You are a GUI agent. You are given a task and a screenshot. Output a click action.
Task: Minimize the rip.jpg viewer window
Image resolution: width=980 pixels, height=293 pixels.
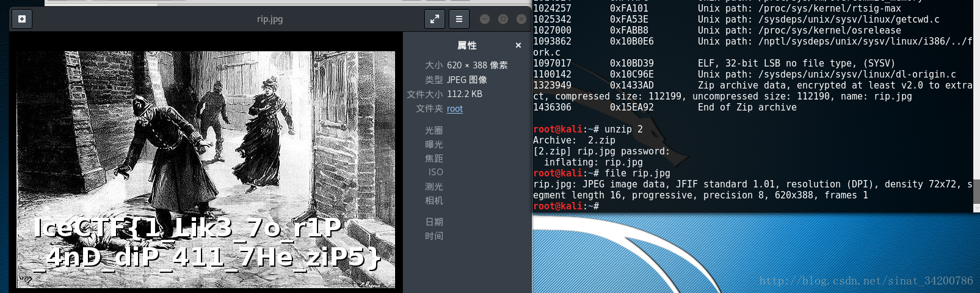[485, 19]
